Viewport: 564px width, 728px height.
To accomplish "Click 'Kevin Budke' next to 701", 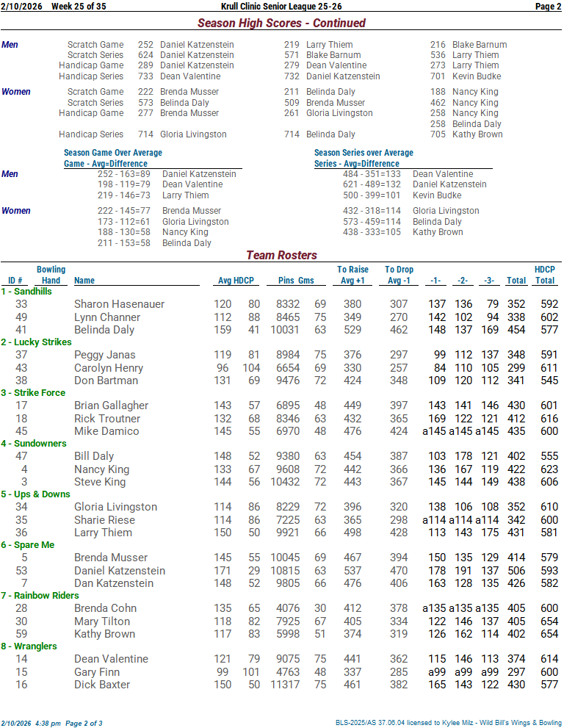I will pyautogui.click(x=477, y=76).
